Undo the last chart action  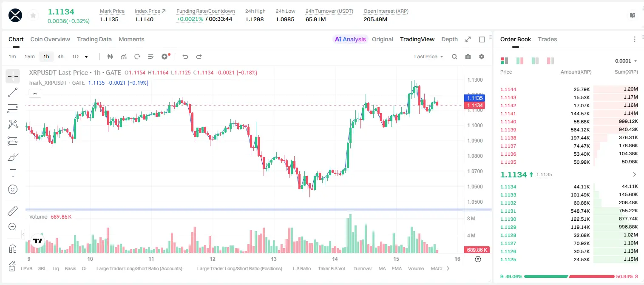click(185, 57)
